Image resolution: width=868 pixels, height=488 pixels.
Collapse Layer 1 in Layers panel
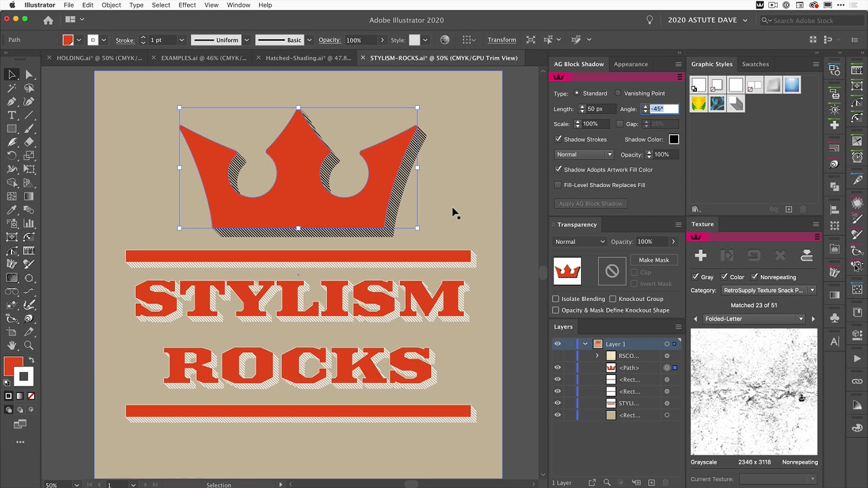coord(585,344)
